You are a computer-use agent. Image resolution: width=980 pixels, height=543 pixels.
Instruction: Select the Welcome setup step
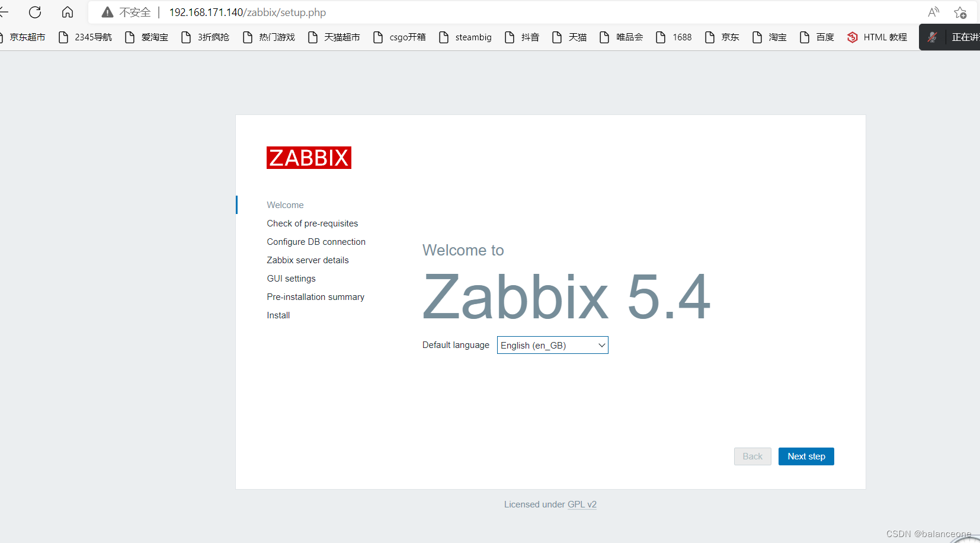coord(285,205)
